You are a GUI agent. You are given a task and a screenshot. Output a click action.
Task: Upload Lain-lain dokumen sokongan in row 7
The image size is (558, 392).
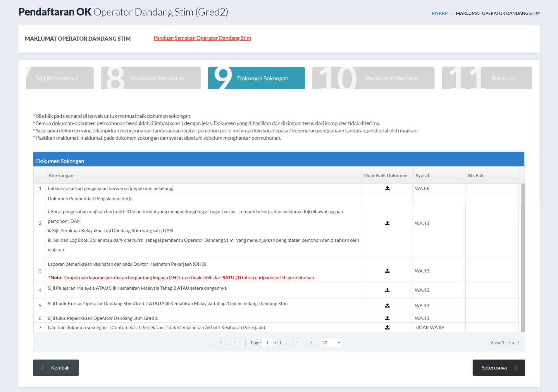pos(387,327)
